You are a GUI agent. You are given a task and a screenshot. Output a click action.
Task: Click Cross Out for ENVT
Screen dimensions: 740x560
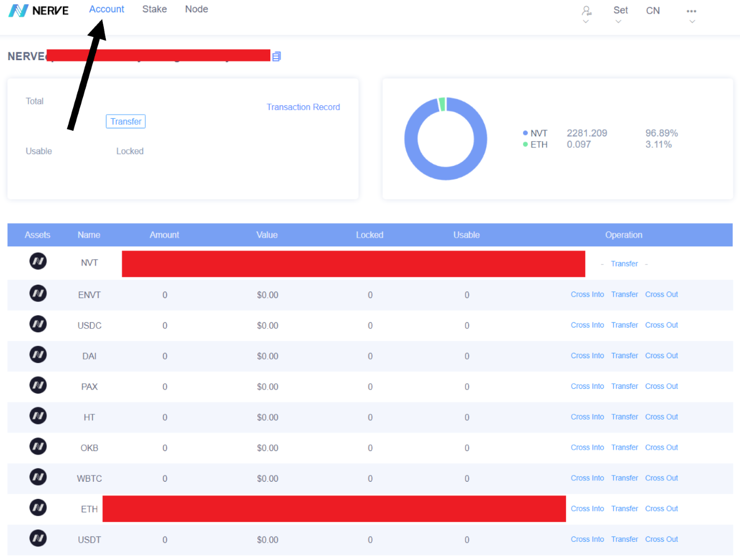[662, 295]
